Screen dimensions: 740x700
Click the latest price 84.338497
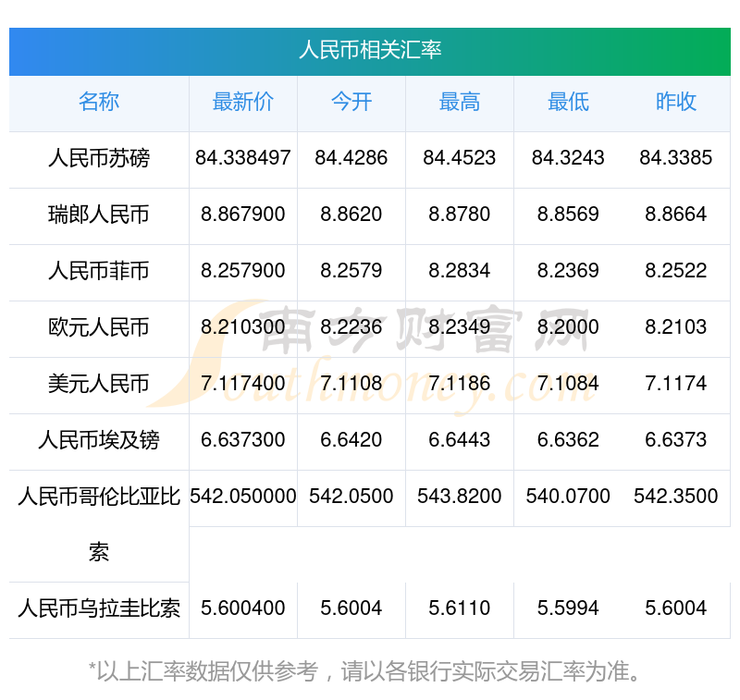[x=242, y=158]
